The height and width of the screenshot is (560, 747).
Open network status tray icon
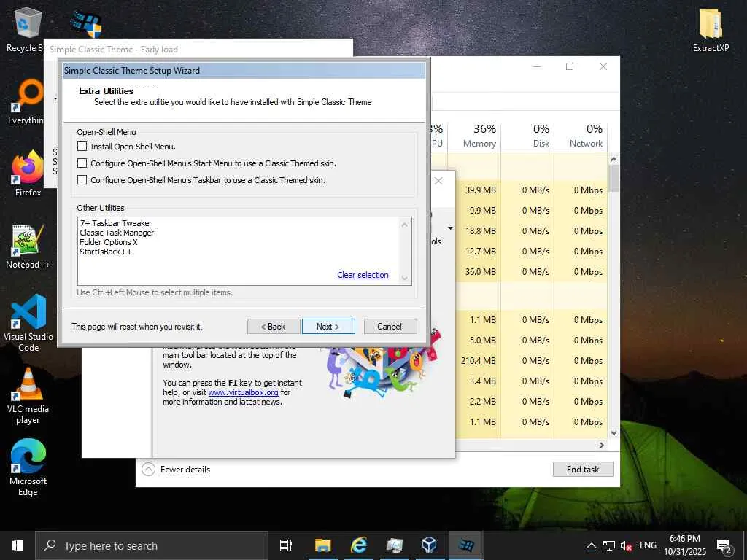coord(609,545)
